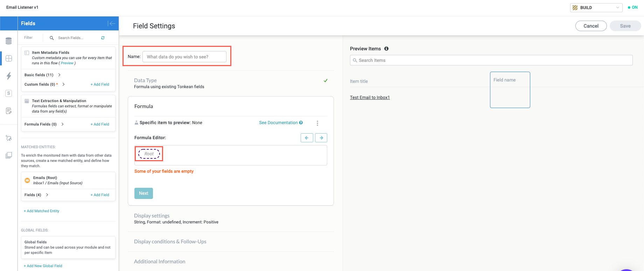This screenshot has width=644, height=271.
Task: Open the three-dot formula options menu
Action: [x=317, y=123]
